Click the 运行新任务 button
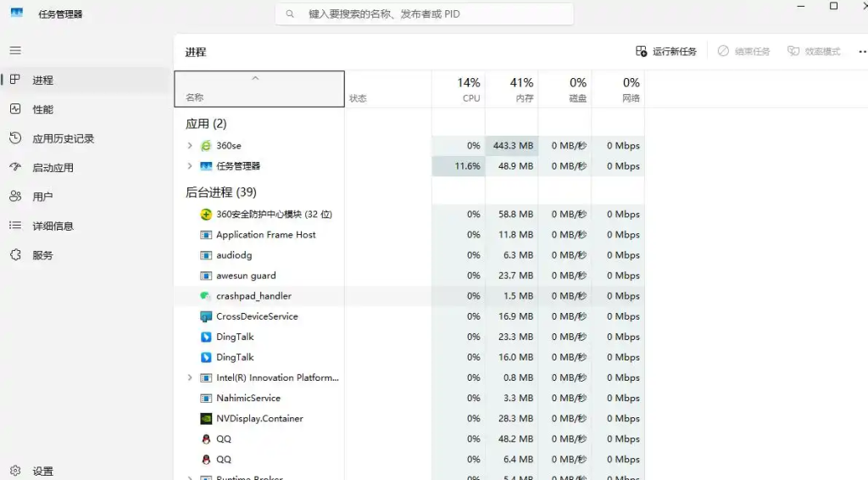Screen dimensions: 868x480 666,52
